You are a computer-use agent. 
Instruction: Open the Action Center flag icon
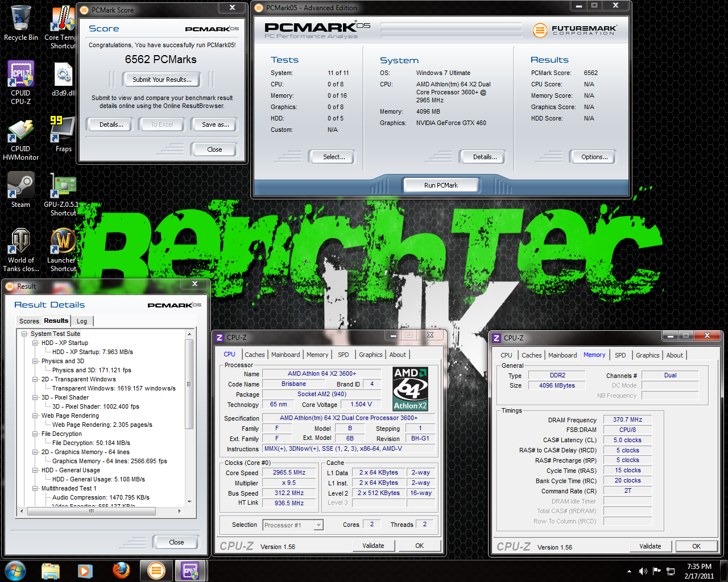coord(657,571)
